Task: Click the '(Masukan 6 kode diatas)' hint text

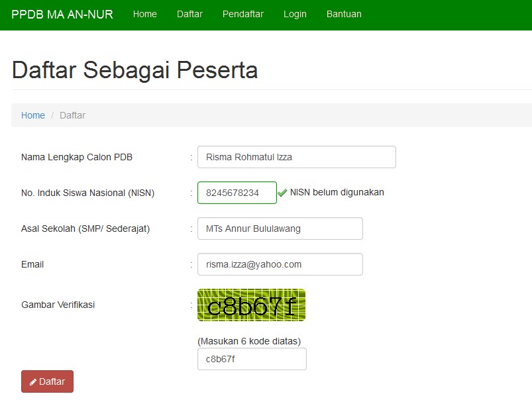Action: pos(249,341)
